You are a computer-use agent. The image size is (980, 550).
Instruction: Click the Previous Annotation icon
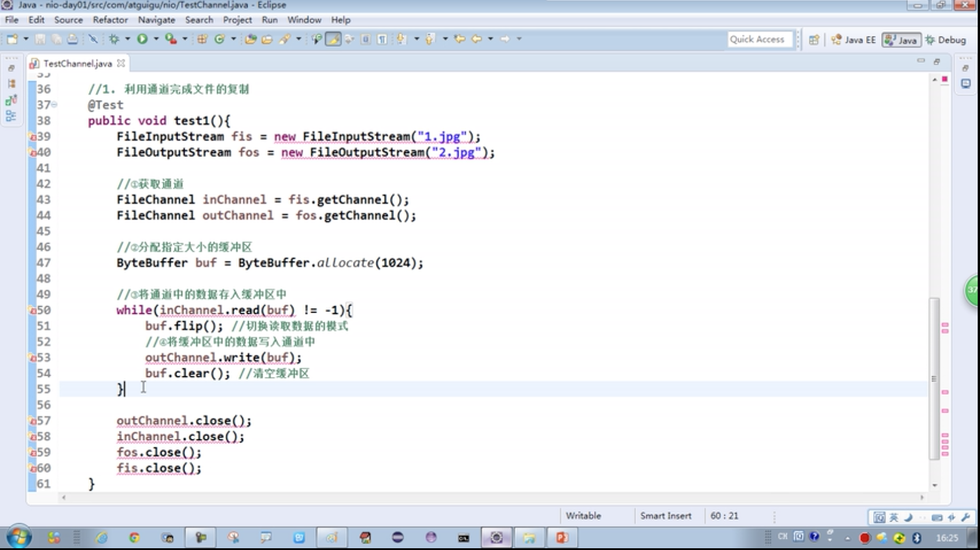429,39
